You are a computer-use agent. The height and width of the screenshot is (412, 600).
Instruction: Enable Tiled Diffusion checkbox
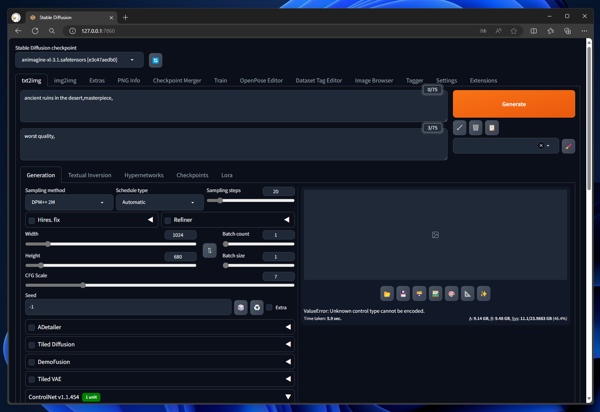[32, 345]
